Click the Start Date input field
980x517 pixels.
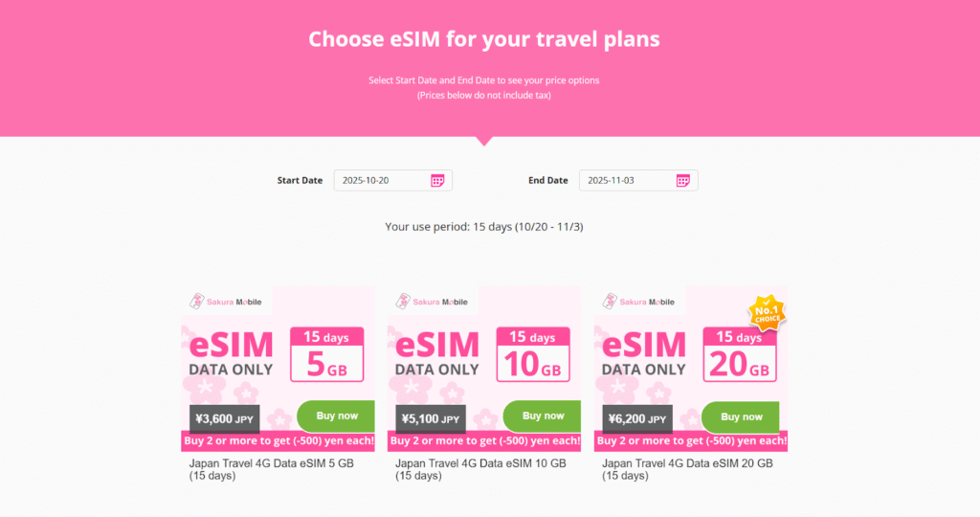[x=380, y=180]
